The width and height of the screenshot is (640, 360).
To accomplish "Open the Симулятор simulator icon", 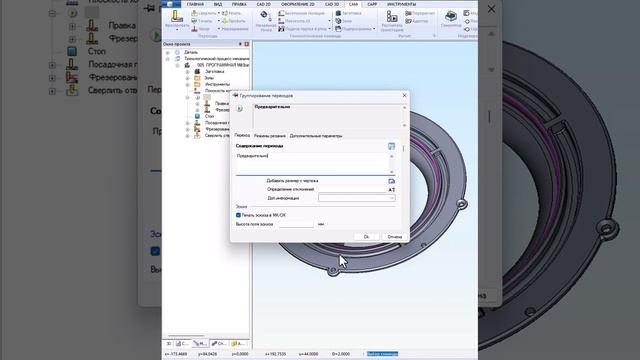I will [451, 16].
